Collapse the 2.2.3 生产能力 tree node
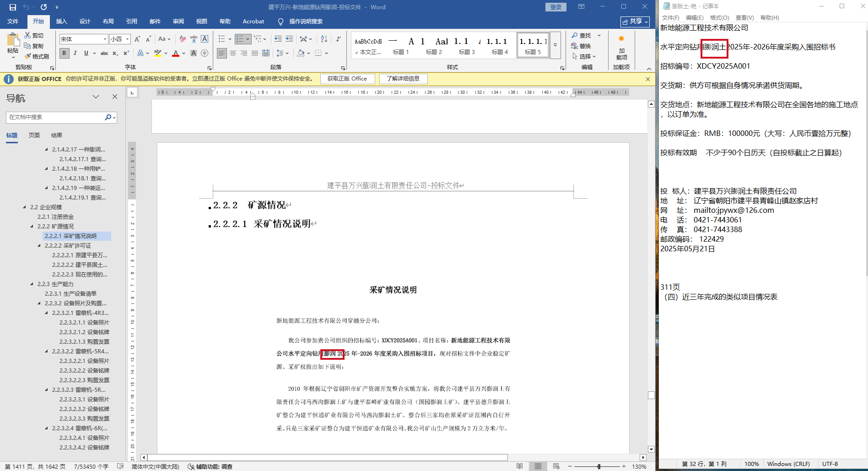This screenshot has height=471, width=868. click(x=32, y=284)
